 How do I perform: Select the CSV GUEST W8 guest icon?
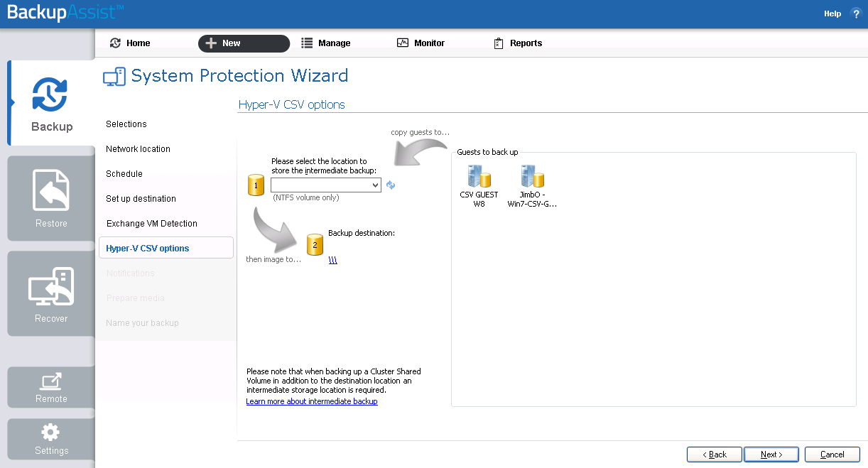(x=479, y=186)
